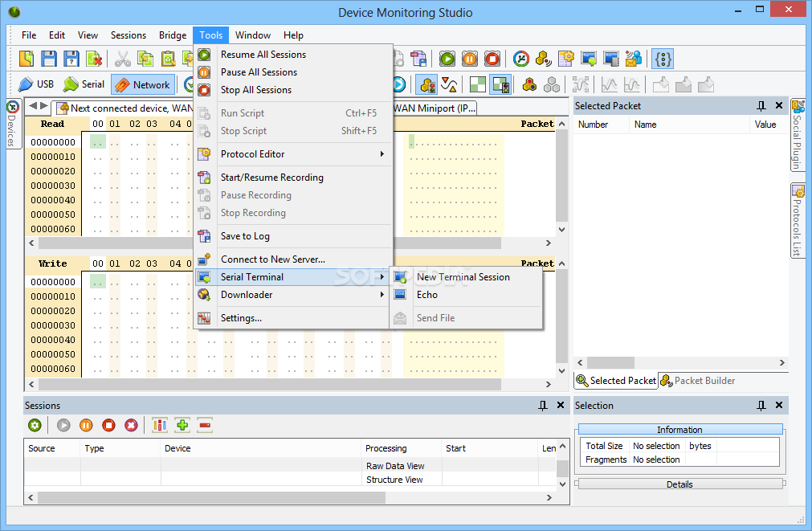
Task: Toggle the checkerboard with traffic light button
Action: [x=500, y=84]
